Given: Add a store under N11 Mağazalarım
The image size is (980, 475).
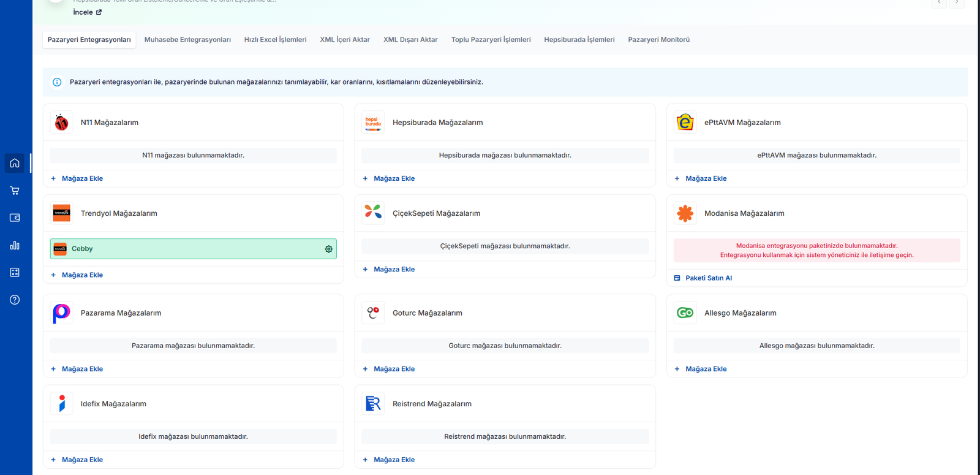Looking at the screenshot, I should point(82,178).
